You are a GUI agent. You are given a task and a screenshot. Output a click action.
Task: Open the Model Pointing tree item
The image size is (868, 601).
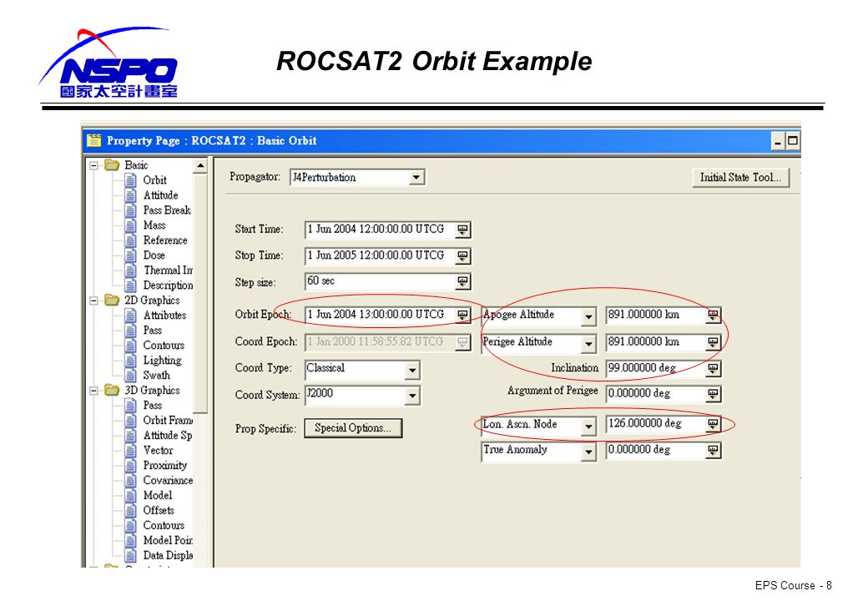coord(168,541)
